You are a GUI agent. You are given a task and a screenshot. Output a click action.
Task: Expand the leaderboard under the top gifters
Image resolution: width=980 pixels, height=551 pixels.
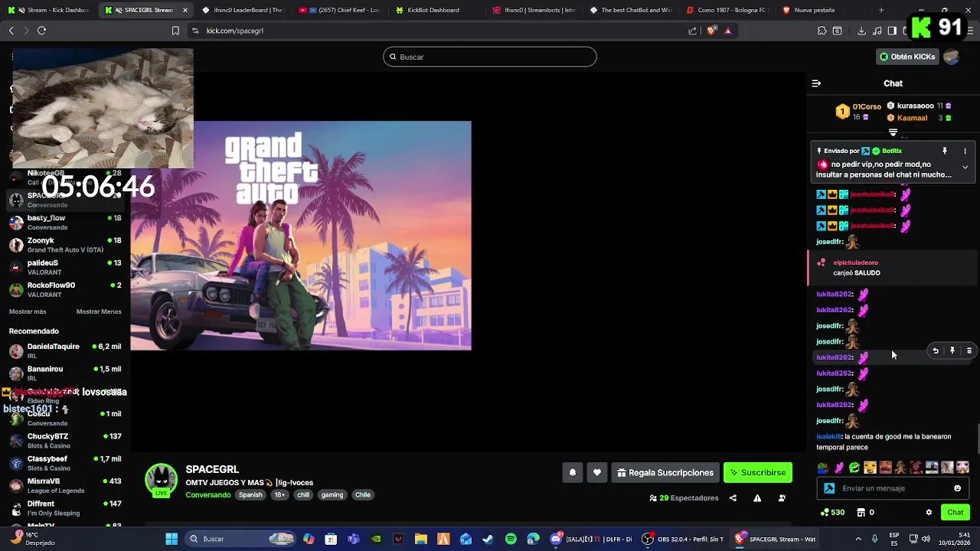point(893,132)
